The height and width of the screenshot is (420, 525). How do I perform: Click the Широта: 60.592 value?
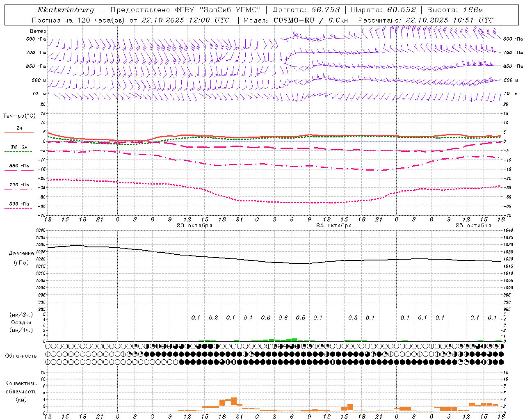(x=383, y=10)
